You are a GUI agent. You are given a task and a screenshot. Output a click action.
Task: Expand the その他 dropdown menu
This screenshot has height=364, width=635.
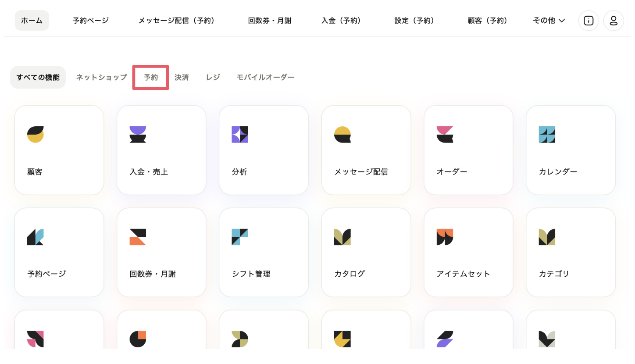(x=549, y=21)
